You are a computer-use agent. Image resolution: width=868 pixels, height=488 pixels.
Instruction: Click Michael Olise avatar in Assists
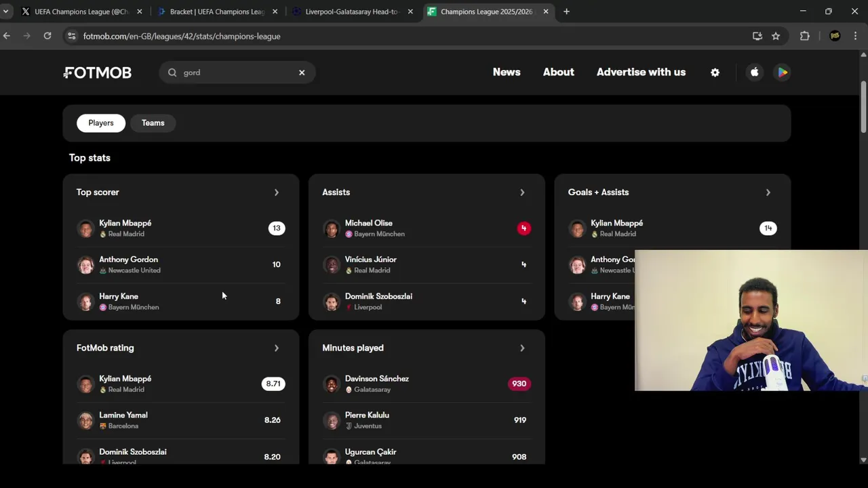[x=332, y=228]
